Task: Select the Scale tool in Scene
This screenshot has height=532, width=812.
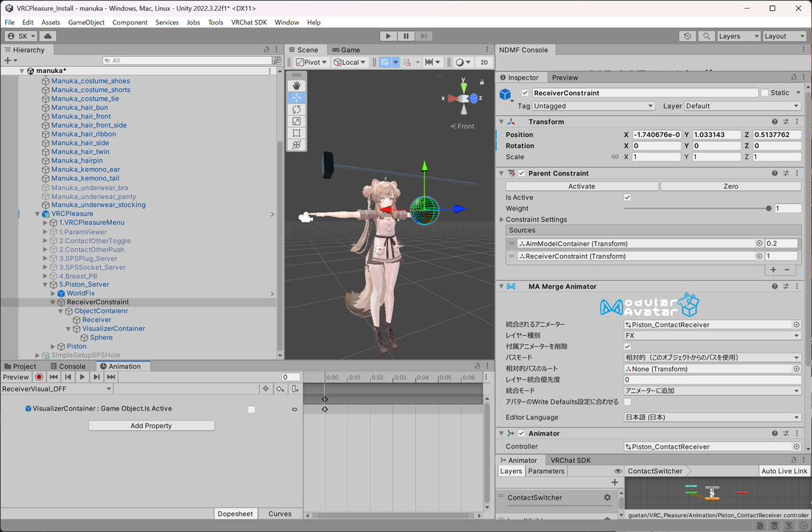Action: click(x=296, y=122)
